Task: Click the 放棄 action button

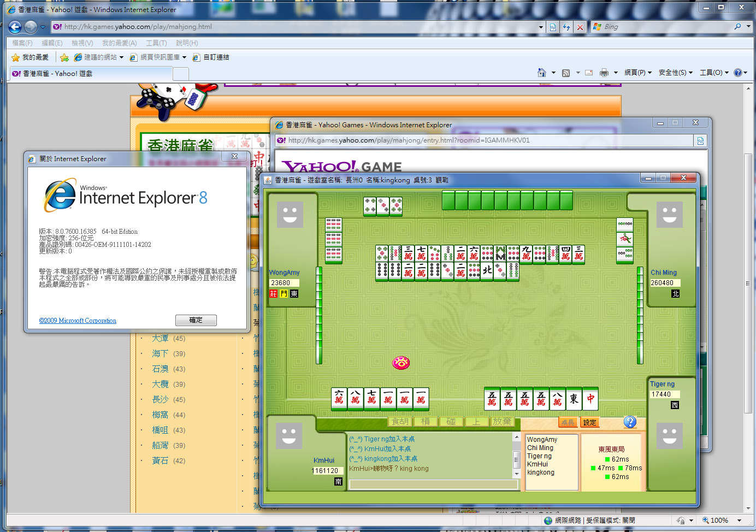Action: pos(501,422)
